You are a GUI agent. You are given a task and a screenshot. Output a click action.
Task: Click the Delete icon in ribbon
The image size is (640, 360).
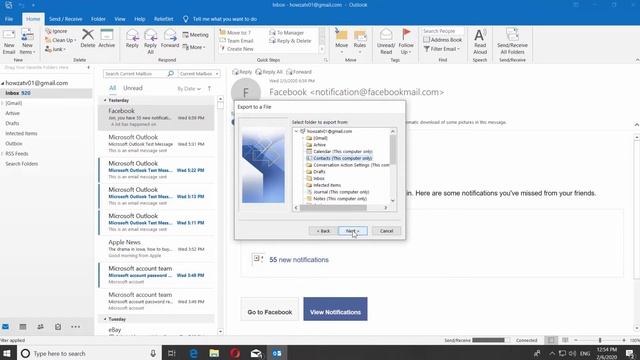click(x=88, y=38)
